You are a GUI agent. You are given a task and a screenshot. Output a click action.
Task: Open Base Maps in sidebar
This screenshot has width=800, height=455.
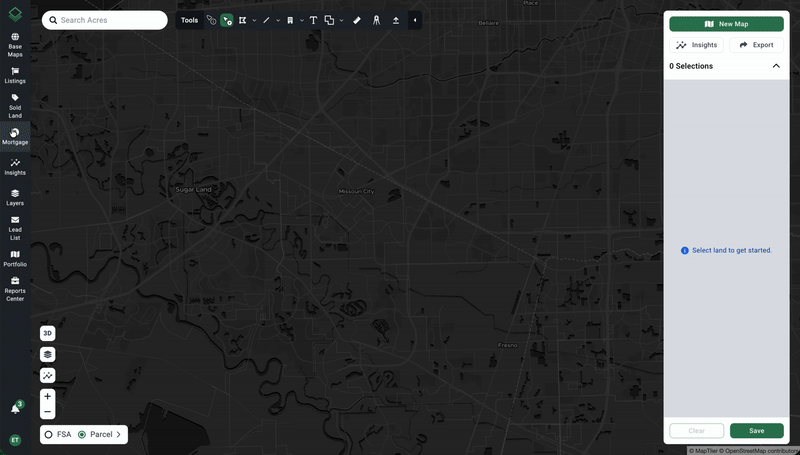click(x=15, y=44)
